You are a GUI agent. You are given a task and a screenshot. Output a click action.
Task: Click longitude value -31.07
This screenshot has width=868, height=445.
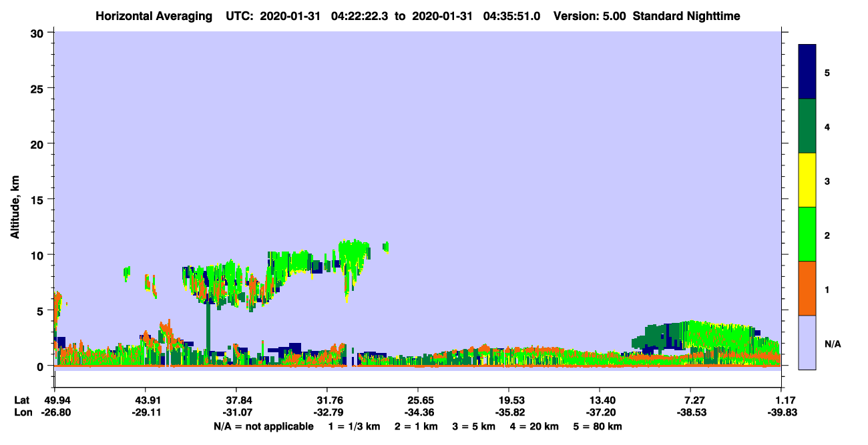pyautogui.click(x=236, y=412)
